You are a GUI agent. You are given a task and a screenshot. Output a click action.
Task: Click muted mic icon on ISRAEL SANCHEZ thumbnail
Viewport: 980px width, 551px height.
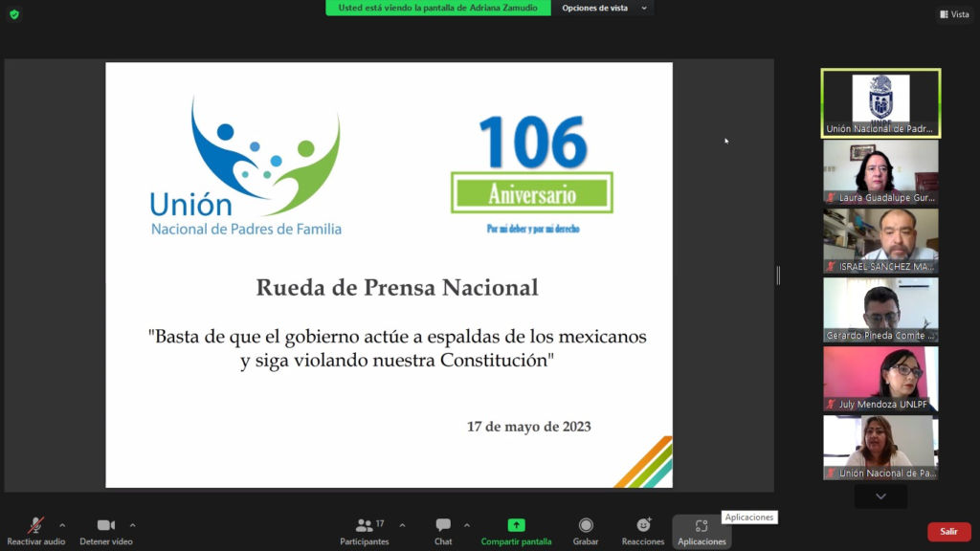(831, 266)
